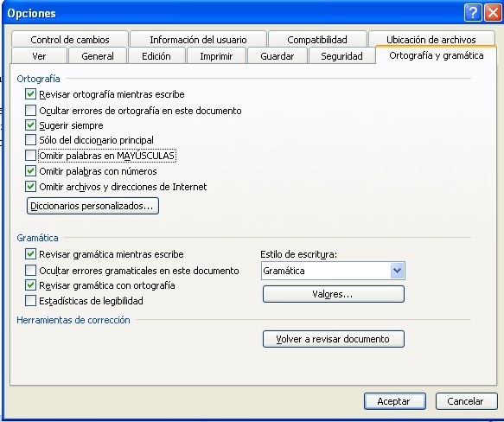Viewport: 504px width, 422px height.
Task: Click the Help question mark icon
Action: point(473,13)
